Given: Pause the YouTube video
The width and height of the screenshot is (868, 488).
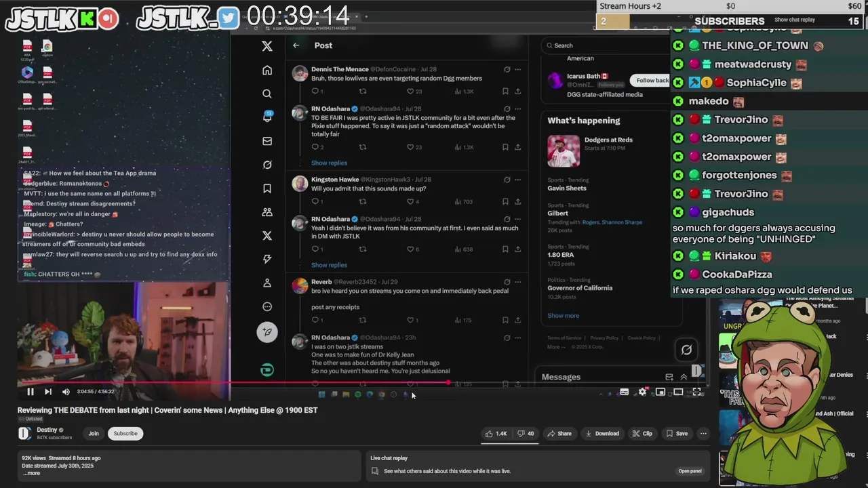Looking at the screenshot, I should 31,392.
